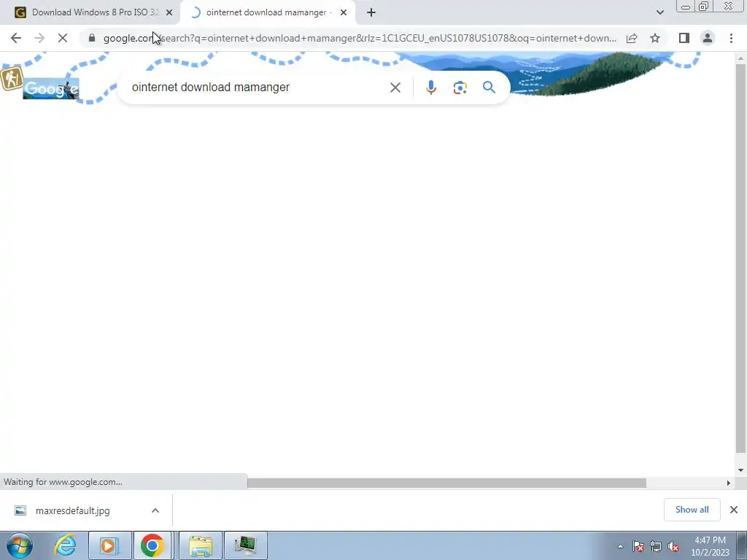The width and height of the screenshot is (747, 560).
Task: Open the Windows Start menu
Action: 19,545
